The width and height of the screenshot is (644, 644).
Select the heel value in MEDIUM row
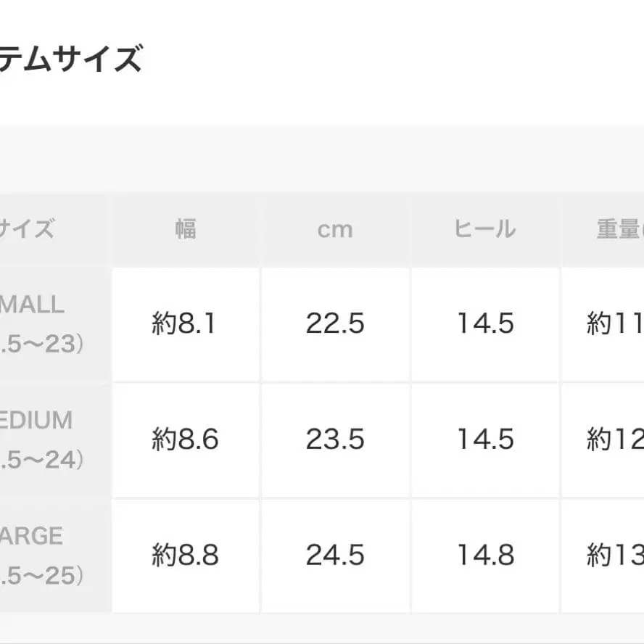pyautogui.click(x=484, y=439)
